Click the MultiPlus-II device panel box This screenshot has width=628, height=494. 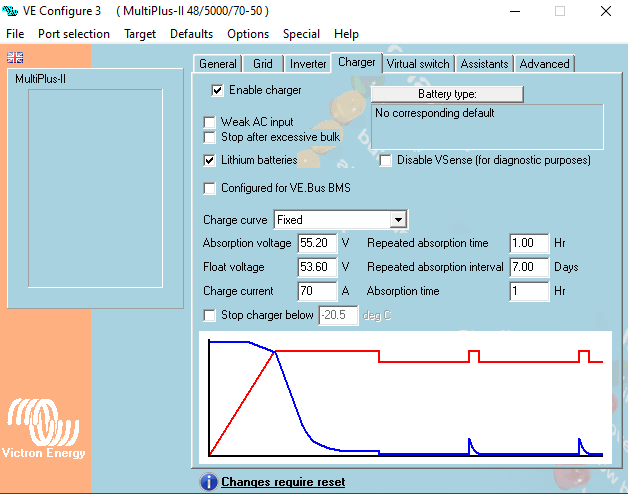[95, 188]
